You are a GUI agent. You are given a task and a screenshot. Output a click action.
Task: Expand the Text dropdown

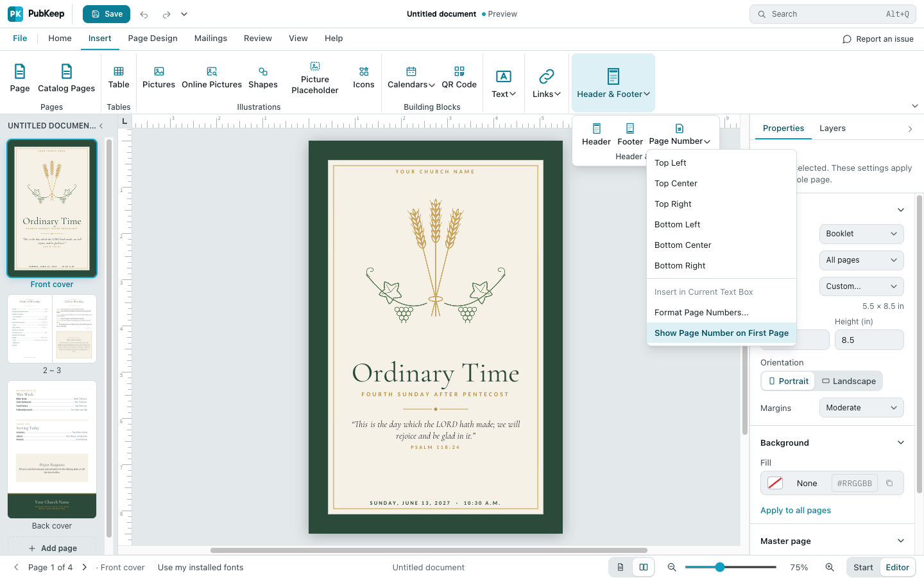(504, 83)
